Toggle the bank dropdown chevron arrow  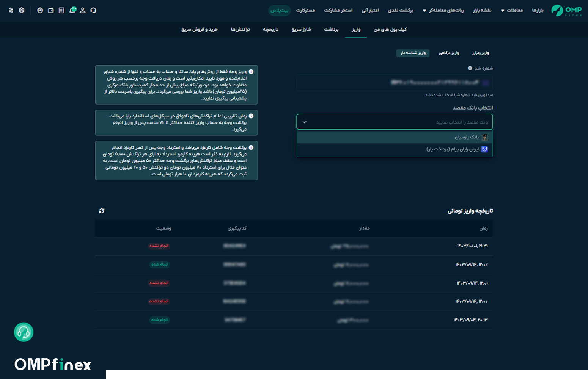point(304,122)
